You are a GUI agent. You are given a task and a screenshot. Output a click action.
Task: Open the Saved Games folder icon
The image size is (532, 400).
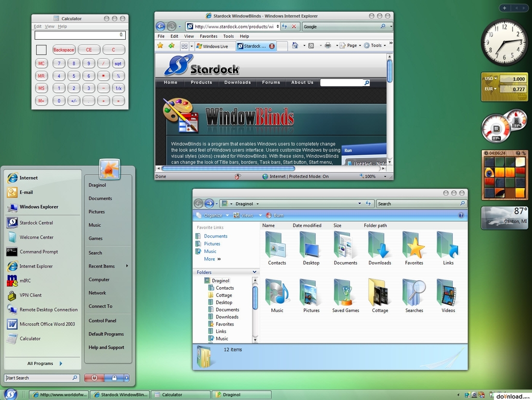[345, 292]
